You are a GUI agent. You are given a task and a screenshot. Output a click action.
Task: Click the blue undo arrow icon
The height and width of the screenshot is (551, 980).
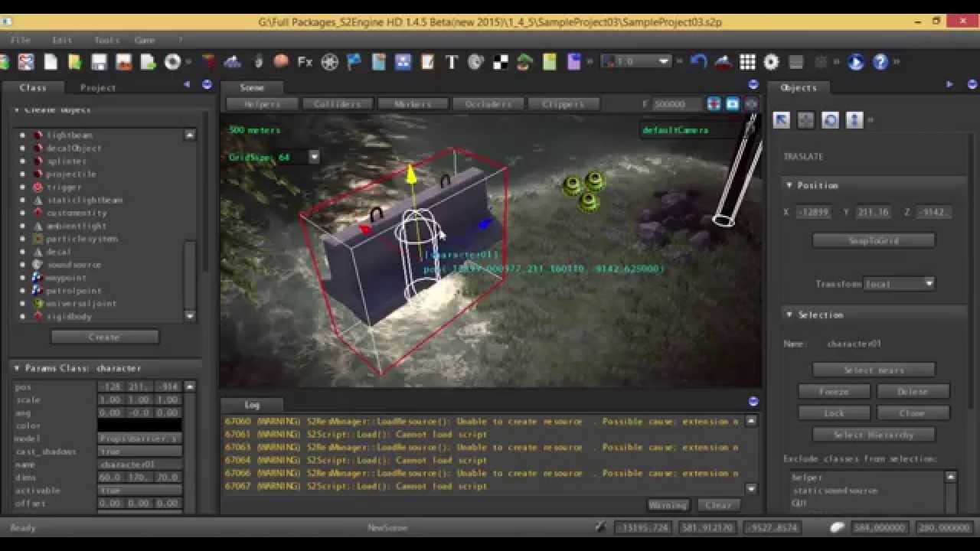pos(698,62)
